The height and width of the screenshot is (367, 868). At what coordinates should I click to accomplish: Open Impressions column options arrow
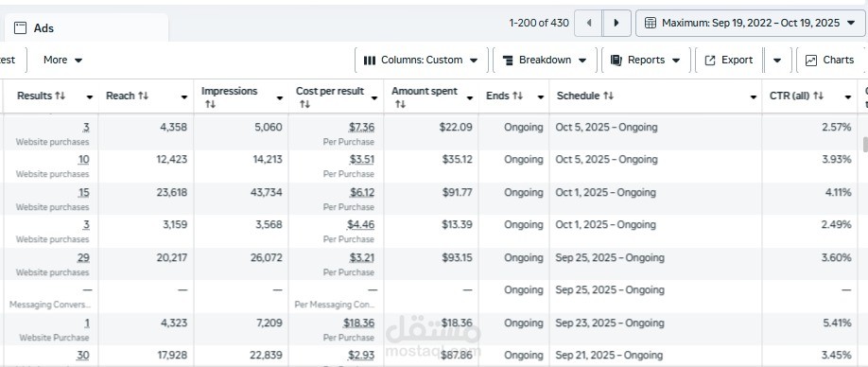[280, 97]
